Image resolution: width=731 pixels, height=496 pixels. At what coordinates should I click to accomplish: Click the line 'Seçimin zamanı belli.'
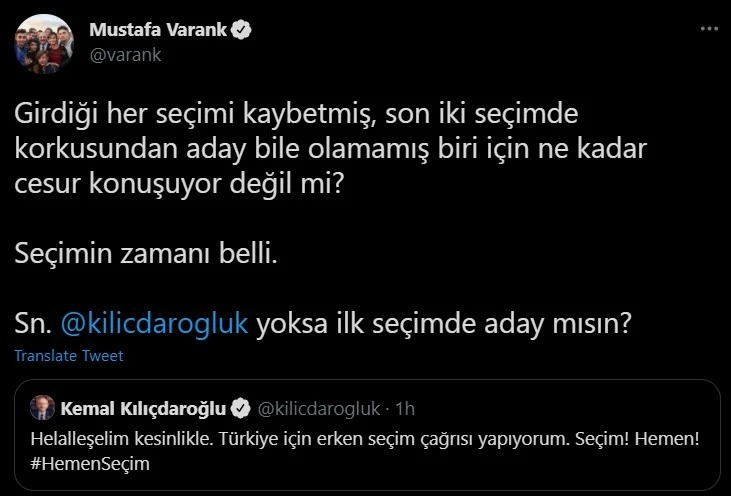click(145, 254)
